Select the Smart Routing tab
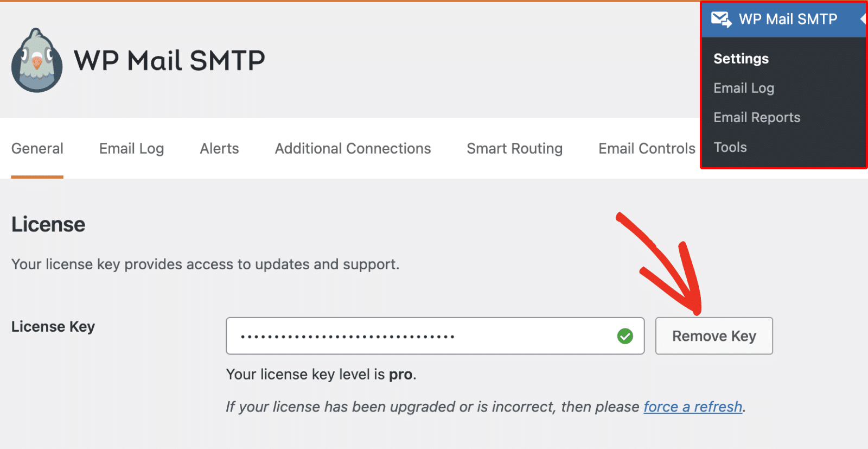Image resolution: width=868 pixels, height=449 pixels. point(514,148)
